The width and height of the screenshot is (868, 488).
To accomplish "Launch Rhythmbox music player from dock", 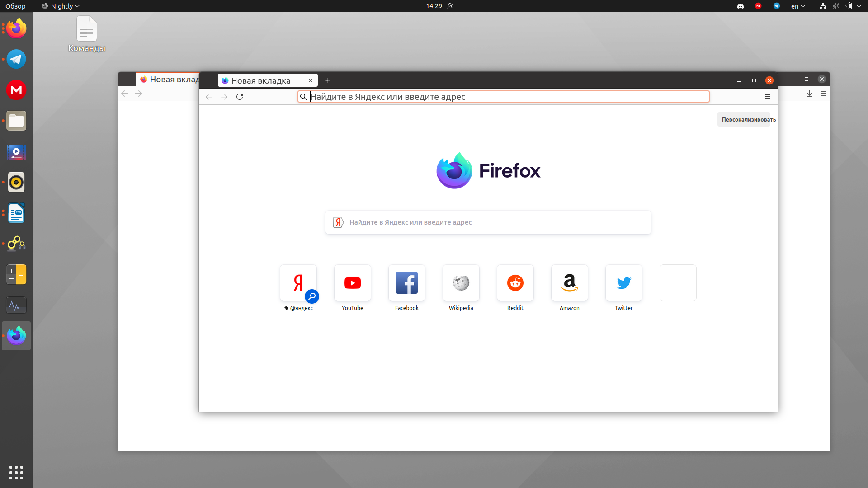I will (x=16, y=183).
